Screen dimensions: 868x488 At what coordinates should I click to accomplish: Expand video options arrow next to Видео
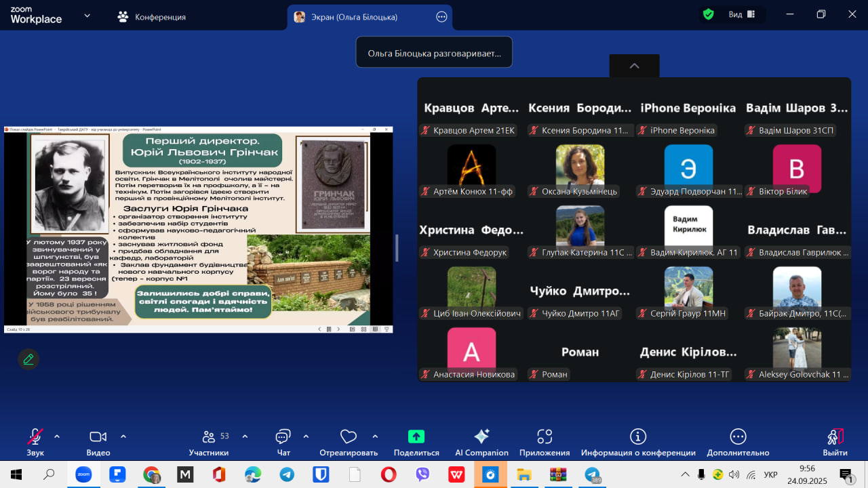tap(123, 436)
